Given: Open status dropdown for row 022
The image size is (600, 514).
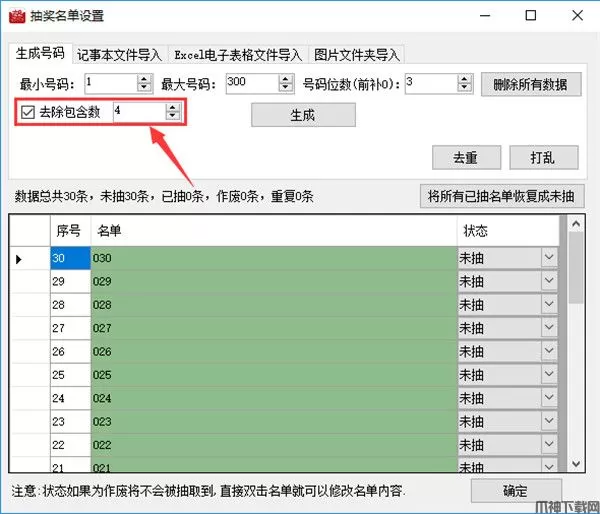Looking at the screenshot, I should click(x=549, y=444).
